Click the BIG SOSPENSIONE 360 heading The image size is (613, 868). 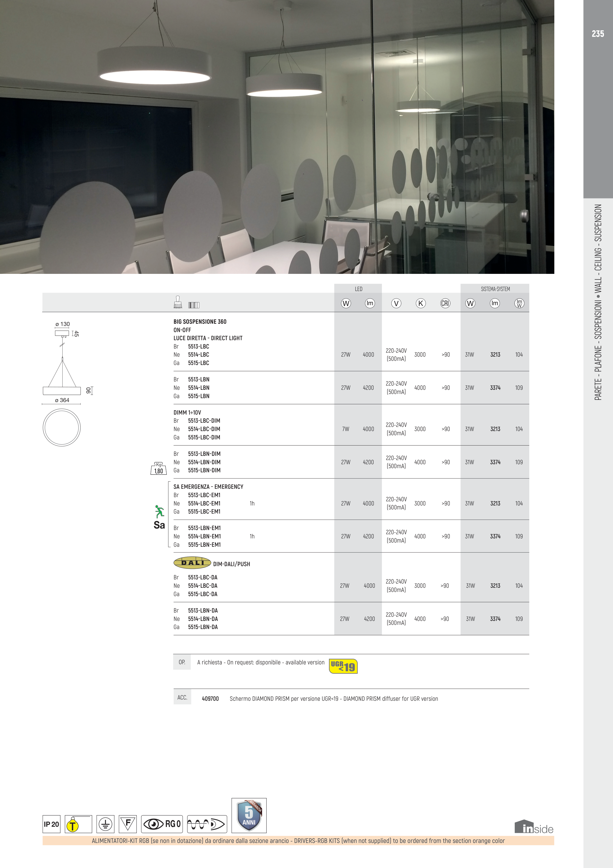[x=200, y=322]
